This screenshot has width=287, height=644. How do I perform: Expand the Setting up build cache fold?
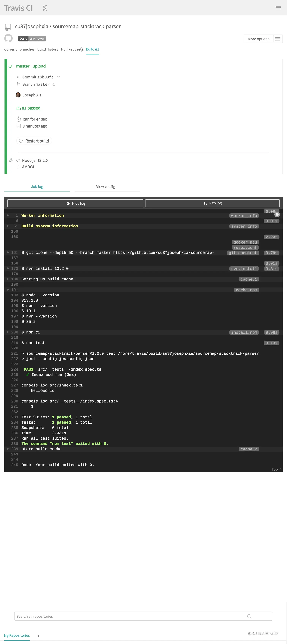click(8, 279)
